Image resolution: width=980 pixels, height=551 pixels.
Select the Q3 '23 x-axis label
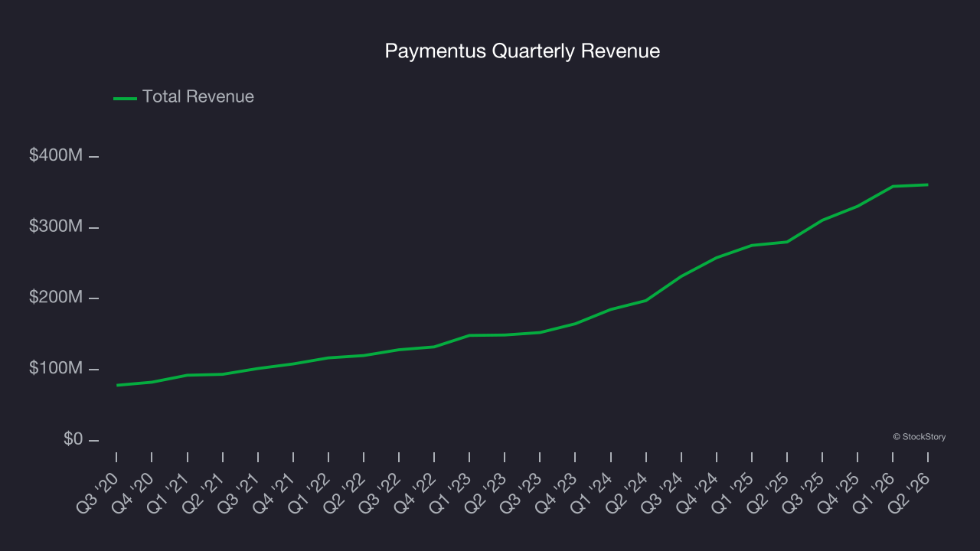click(x=520, y=491)
